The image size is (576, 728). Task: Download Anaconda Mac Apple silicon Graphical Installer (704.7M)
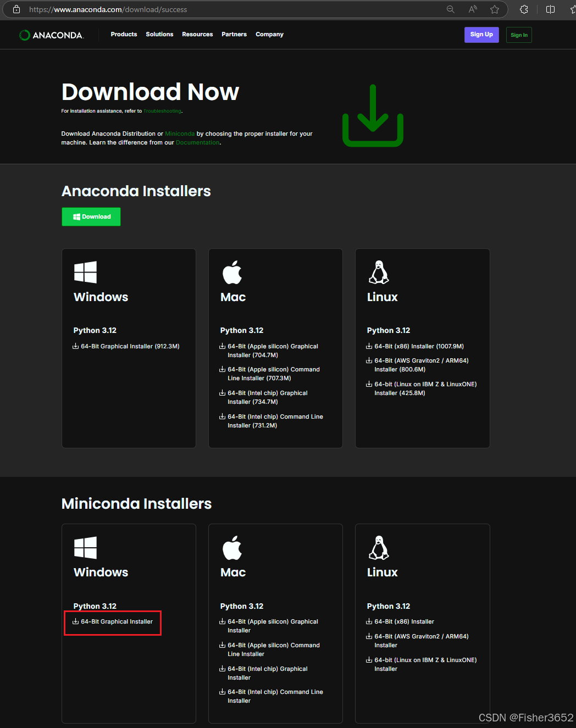pyautogui.click(x=269, y=351)
